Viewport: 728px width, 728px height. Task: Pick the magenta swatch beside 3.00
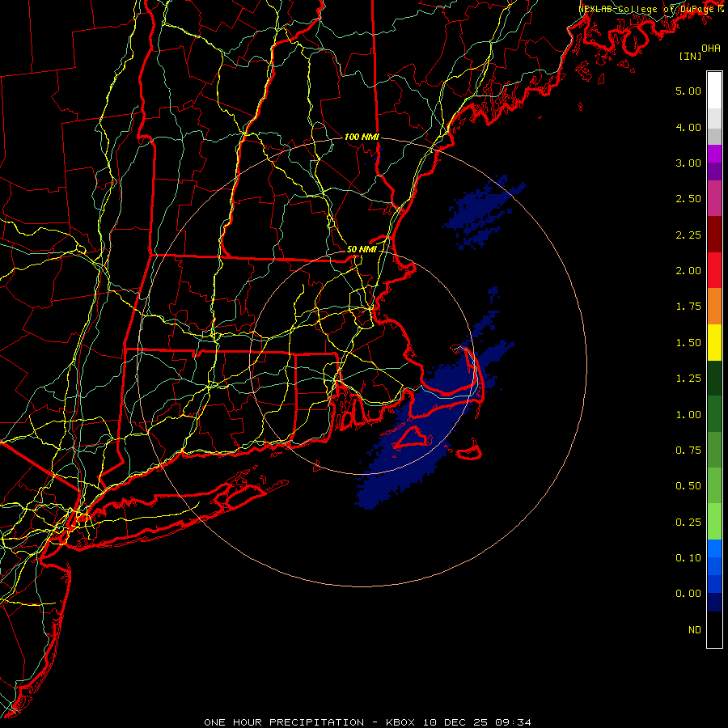714,154
